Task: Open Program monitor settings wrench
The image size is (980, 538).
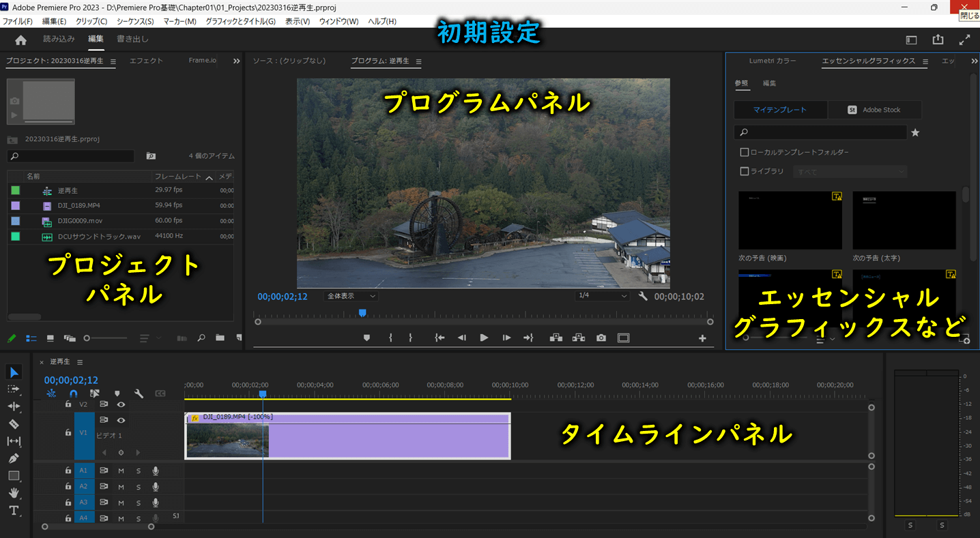Action: coord(643,296)
